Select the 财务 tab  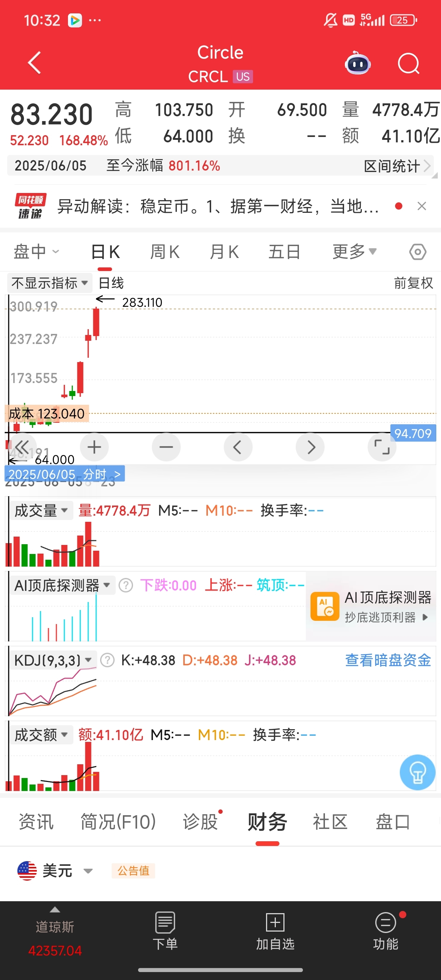tap(267, 822)
